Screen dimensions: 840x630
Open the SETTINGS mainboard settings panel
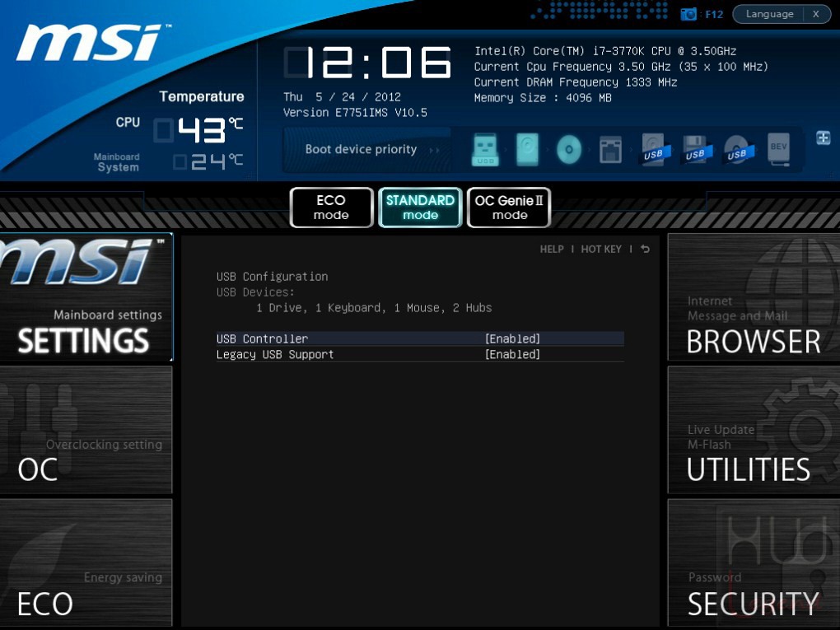tap(86, 297)
